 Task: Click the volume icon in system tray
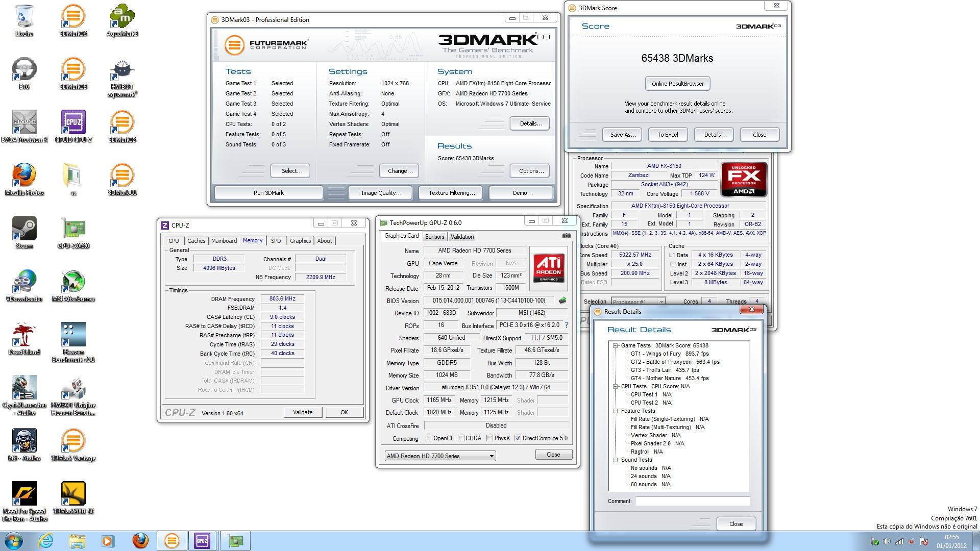click(886, 541)
